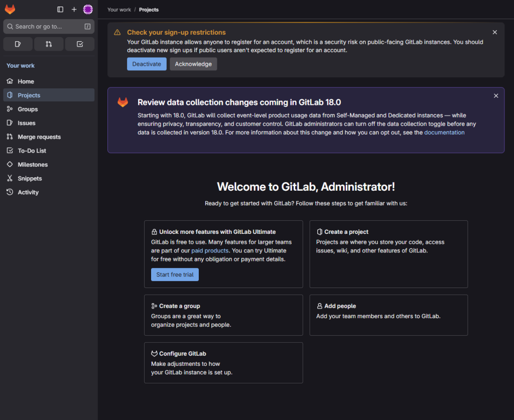The height and width of the screenshot is (420, 514).
Task: Click the GitLab fox logo
Action: (x=10, y=10)
